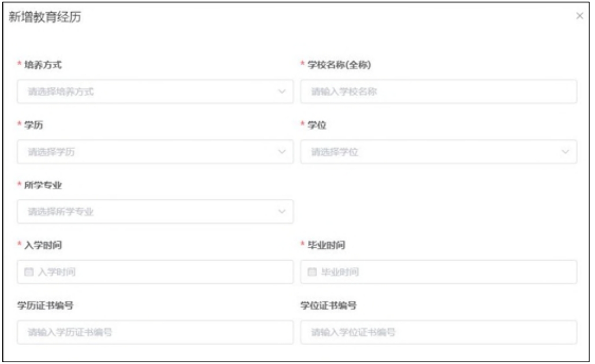Focus the 请输入学校名称 text field
595x364 pixels.
click(x=438, y=92)
